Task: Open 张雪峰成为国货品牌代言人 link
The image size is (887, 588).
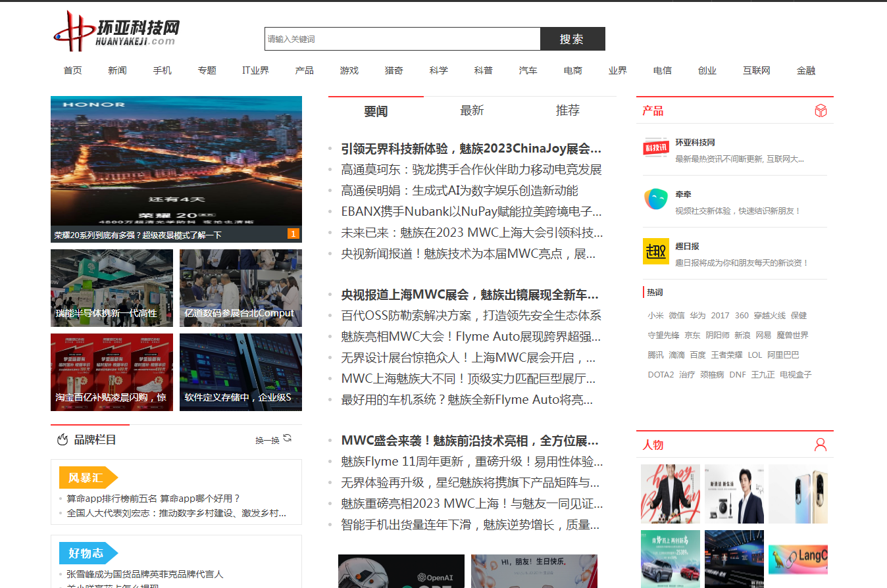Action: [x=145, y=574]
